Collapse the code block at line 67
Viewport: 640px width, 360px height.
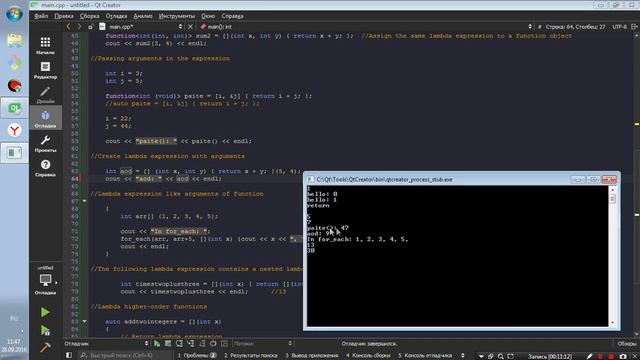click(x=84, y=201)
